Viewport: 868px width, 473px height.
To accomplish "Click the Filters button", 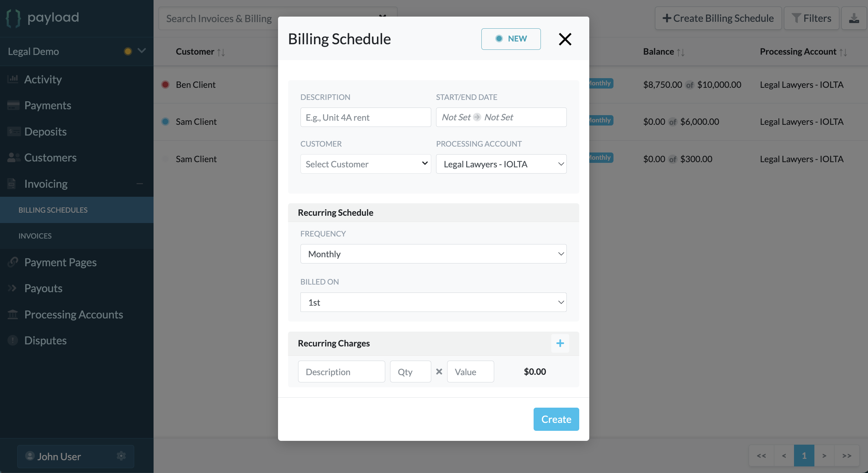I will tap(811, 18).
